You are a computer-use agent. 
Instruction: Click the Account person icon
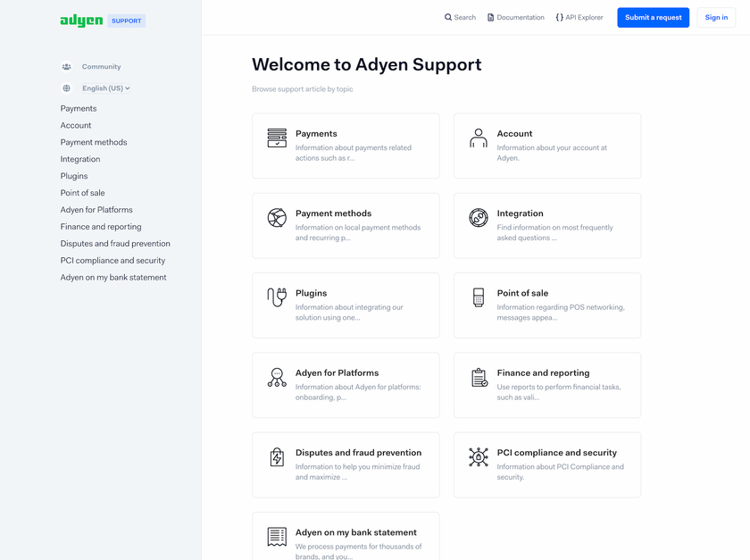pos(479,138)
